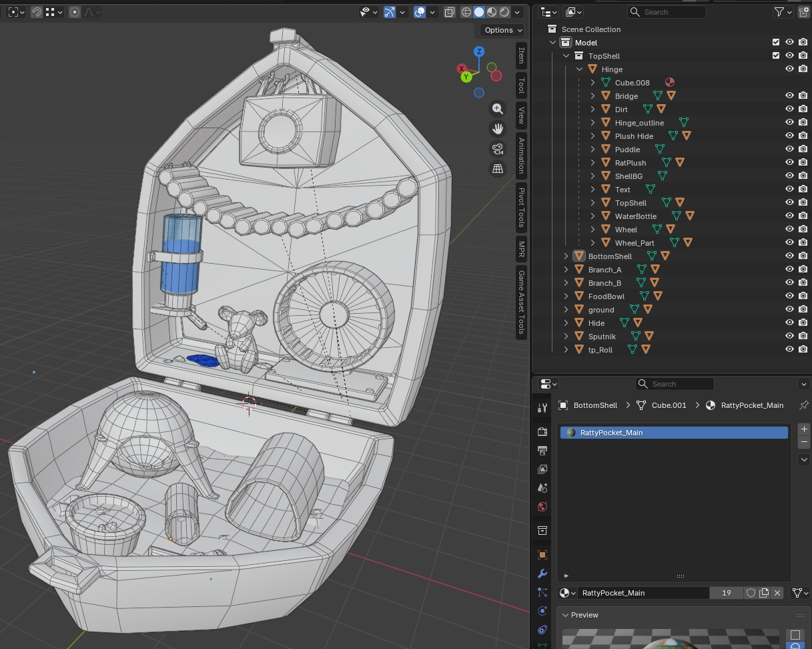Hide the Bridge object with eye icon
This screenshot has height=649, width=812.
[789, 95]
